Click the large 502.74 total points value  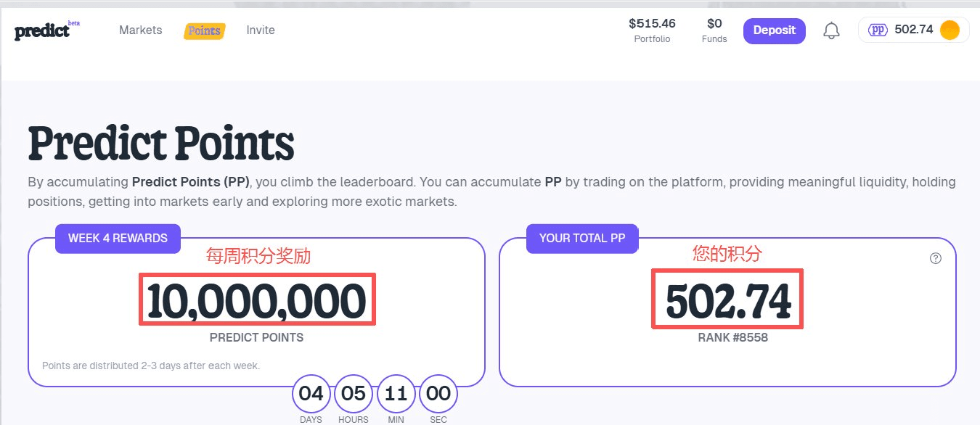727,301
